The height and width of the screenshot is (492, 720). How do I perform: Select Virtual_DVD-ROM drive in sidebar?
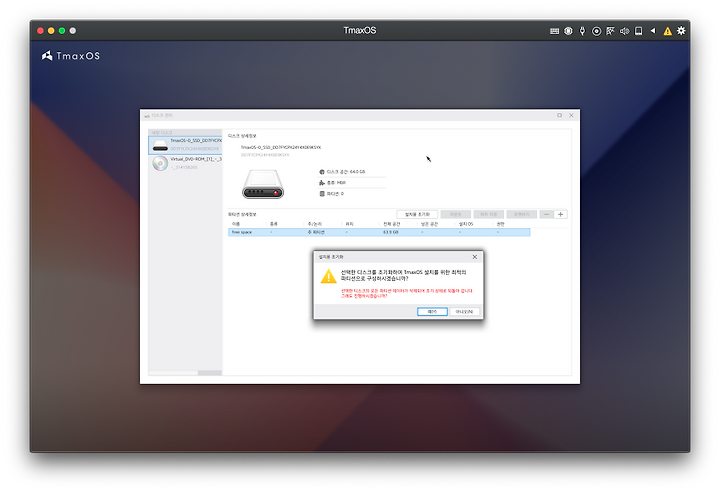(x=185, y=163)
